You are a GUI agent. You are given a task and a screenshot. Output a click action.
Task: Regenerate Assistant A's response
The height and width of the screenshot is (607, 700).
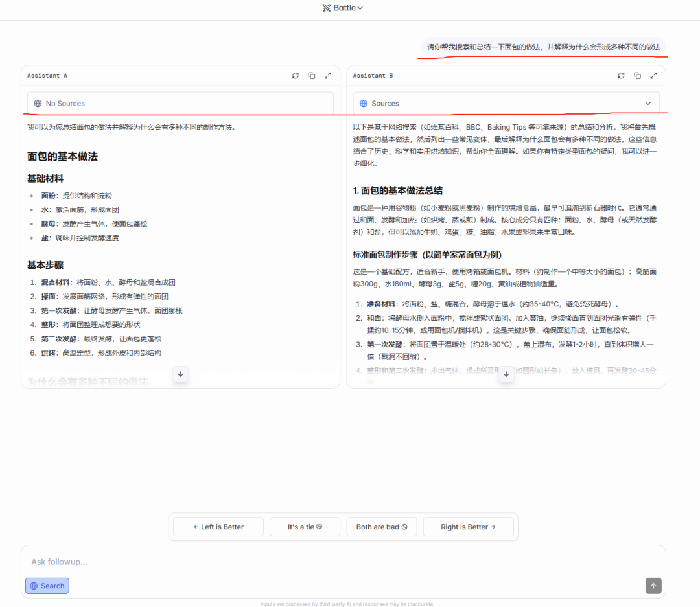point(296,76)
